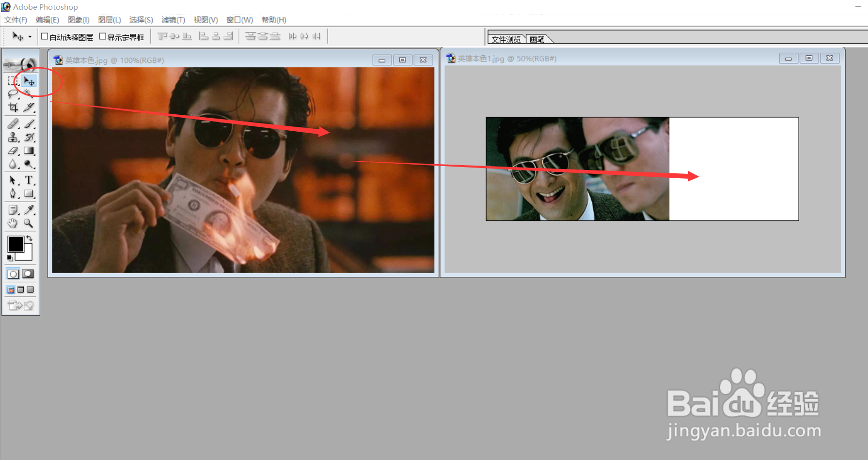This screenshot has height=460, width=868.
Task: Select the Type tool
Action: click(x=29, y=180)
